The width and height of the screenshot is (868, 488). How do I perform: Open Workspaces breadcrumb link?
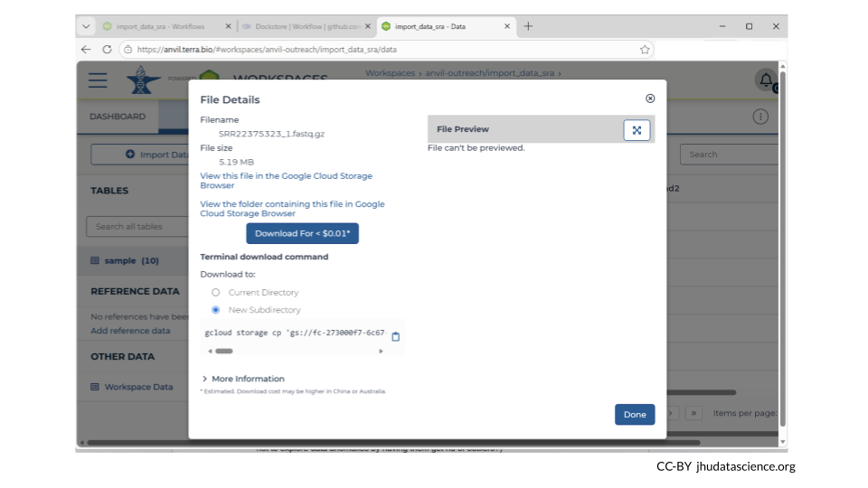pyautogui.click(x=390, y=73)
